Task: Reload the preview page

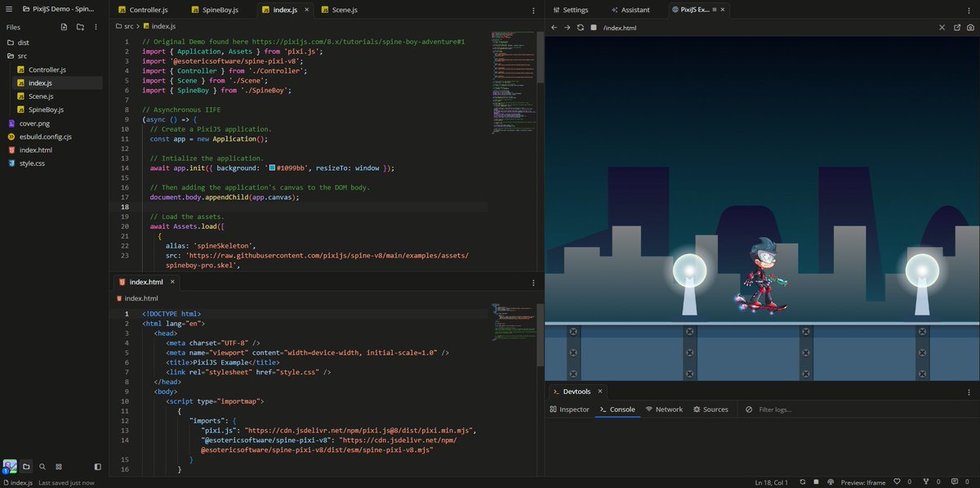Action: coord(581,27)
